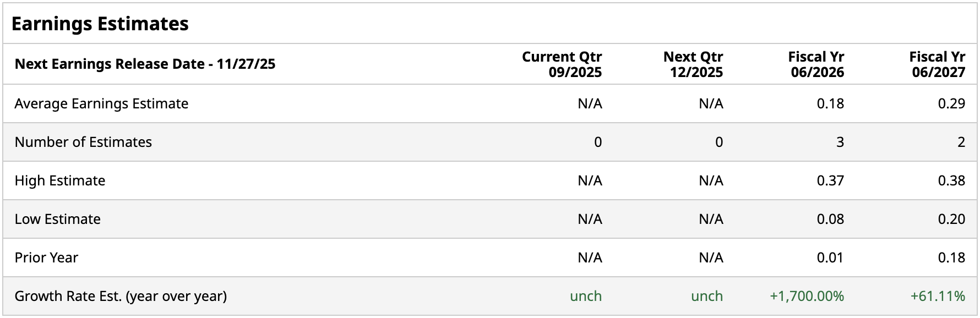
Task: Click the 0.01 prior year value
Action: (830, 257)
